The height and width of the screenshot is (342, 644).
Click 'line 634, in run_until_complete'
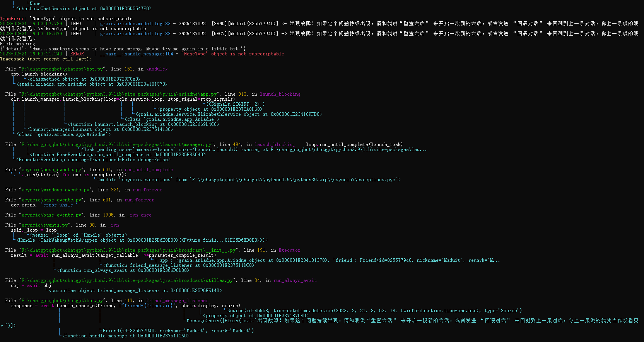[x=131, y=170]
